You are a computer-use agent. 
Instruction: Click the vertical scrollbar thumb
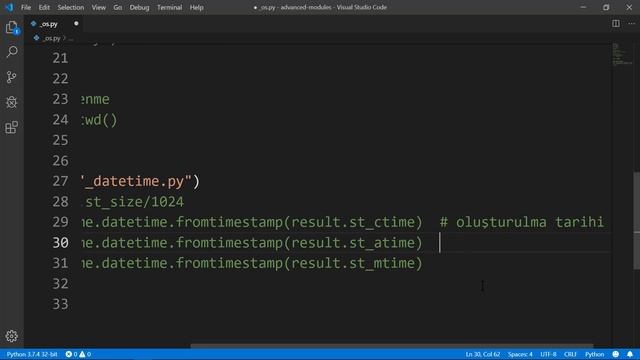637,220
